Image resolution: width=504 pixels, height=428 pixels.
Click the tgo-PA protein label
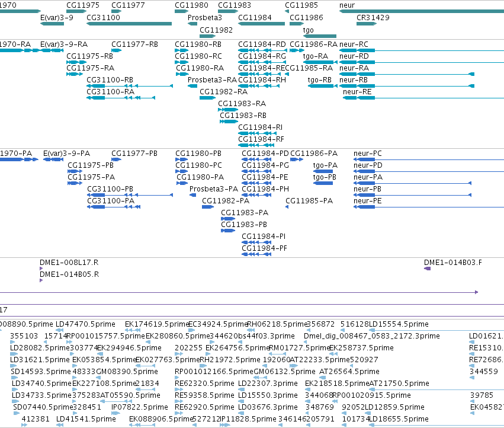pyautogui.click(x=325, y=165)
